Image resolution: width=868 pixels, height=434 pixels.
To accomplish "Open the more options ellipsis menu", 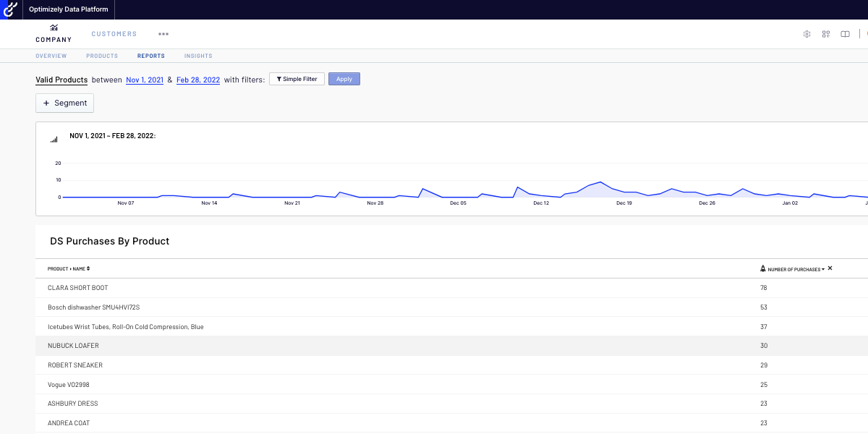I will 163,33.
